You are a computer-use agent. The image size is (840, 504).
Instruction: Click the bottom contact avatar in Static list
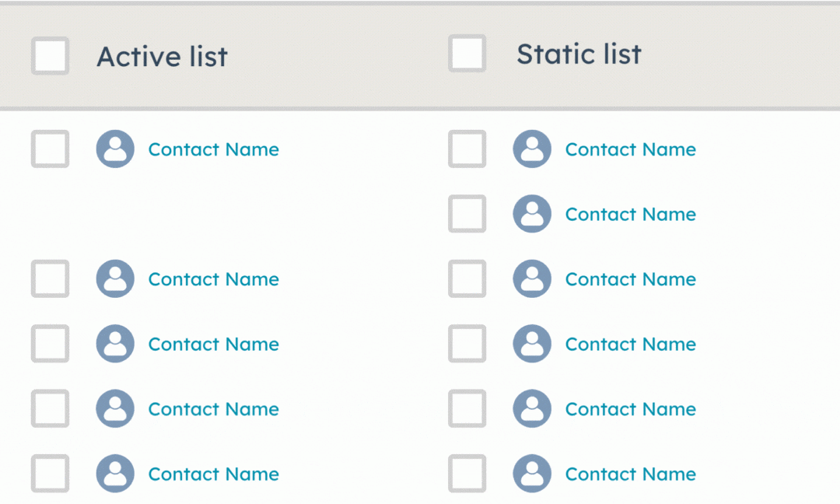532,474
